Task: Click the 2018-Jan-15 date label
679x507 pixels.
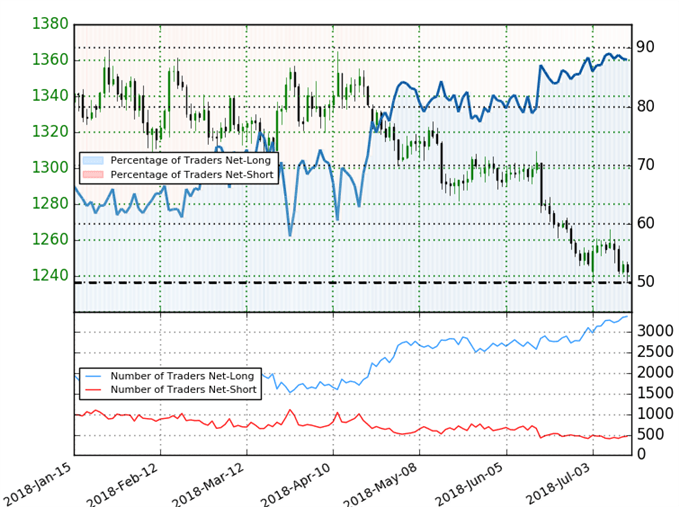Action: 36,484
